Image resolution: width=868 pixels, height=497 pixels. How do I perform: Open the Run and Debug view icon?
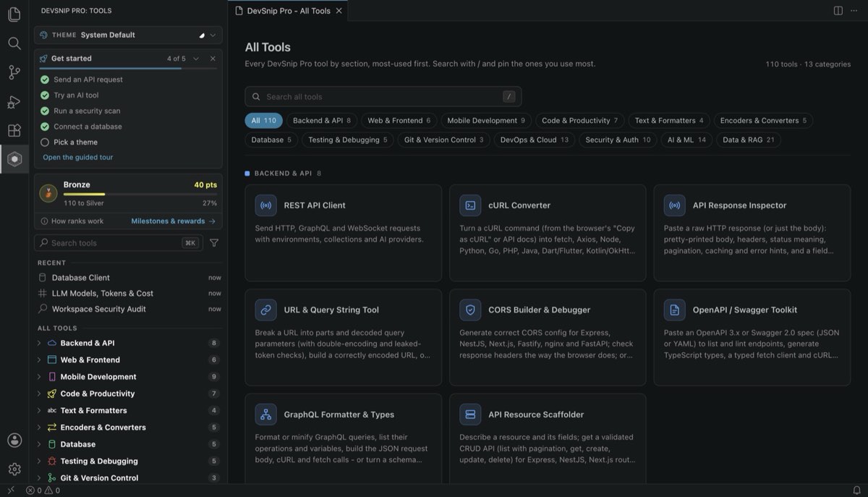point(14,102)
